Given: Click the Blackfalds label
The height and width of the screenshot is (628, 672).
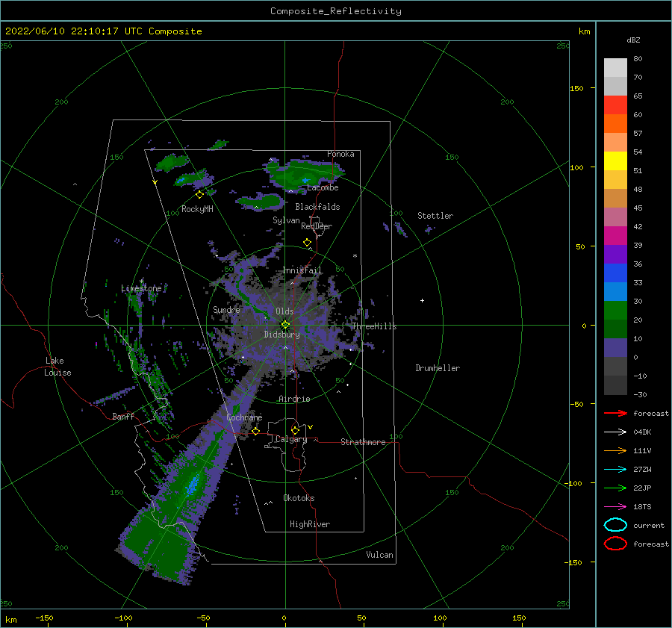Looking at the screenshot, I should coord(317,207).
